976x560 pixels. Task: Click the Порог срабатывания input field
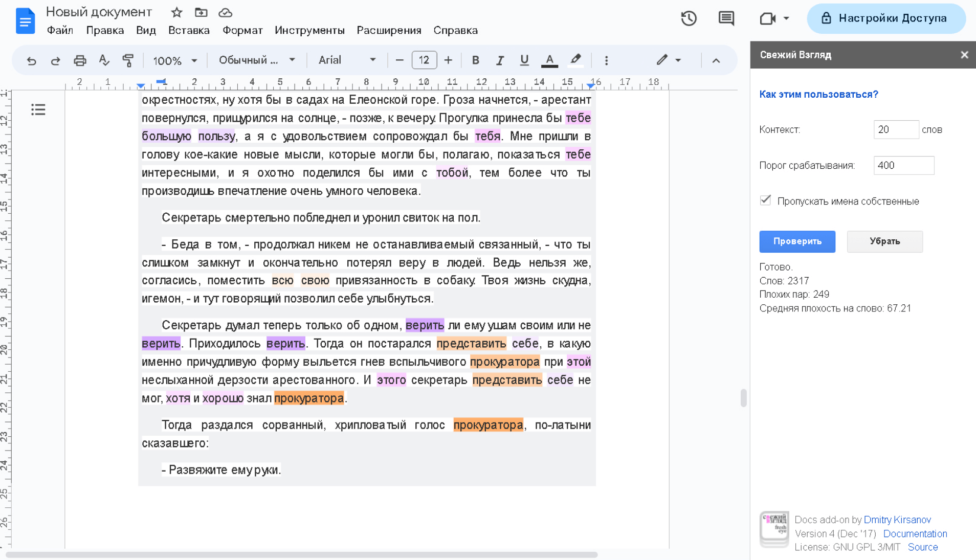tap(903, 165)
